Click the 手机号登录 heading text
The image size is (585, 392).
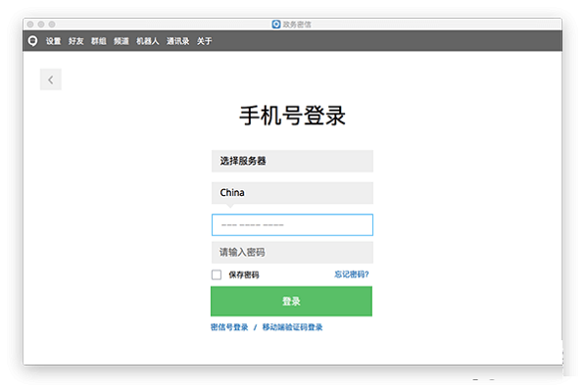click(x=292, y=116)
